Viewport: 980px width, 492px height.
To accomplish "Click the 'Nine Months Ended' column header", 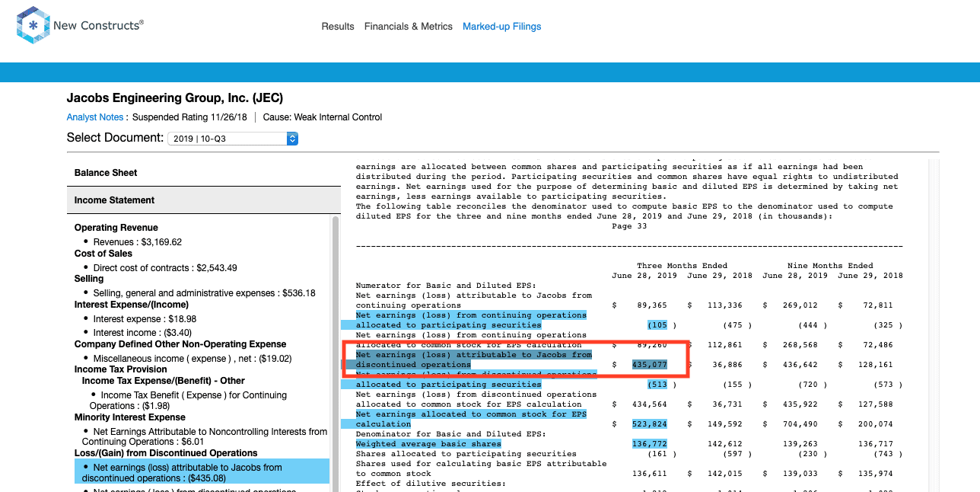I will click(x=830, y=266).
